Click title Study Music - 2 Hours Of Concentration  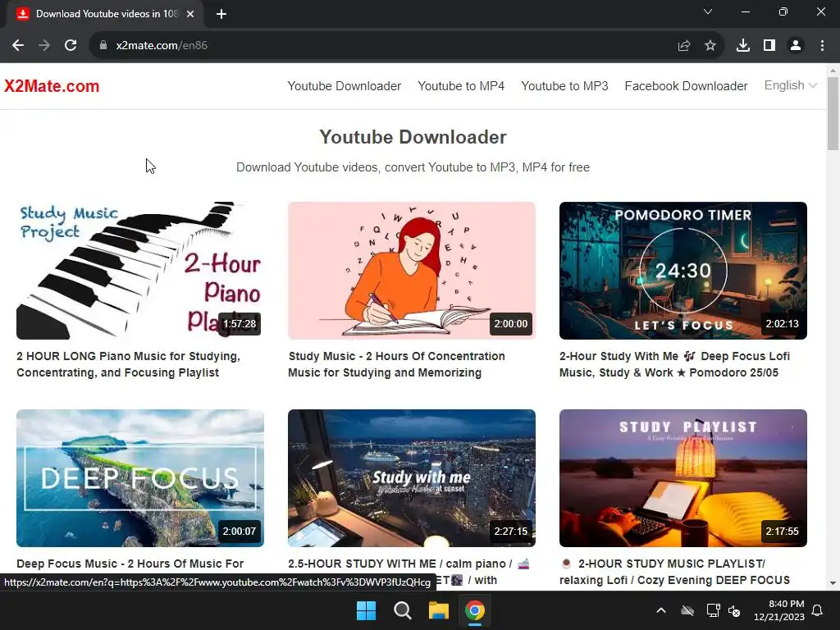click(396, 364)
